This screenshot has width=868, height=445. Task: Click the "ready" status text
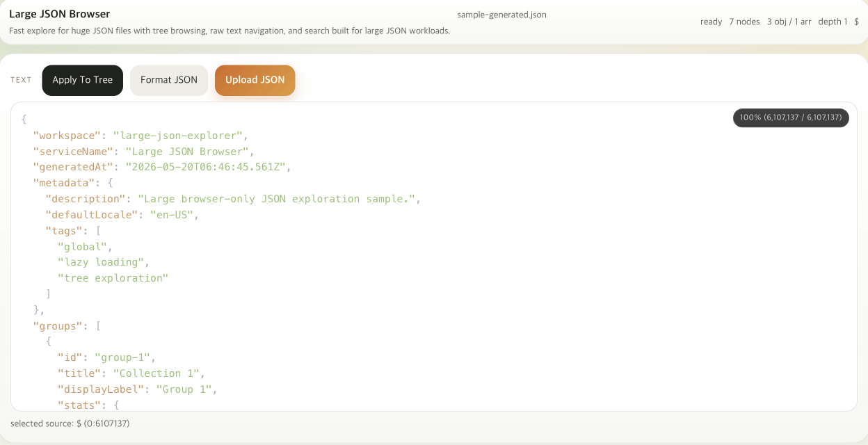711,22
